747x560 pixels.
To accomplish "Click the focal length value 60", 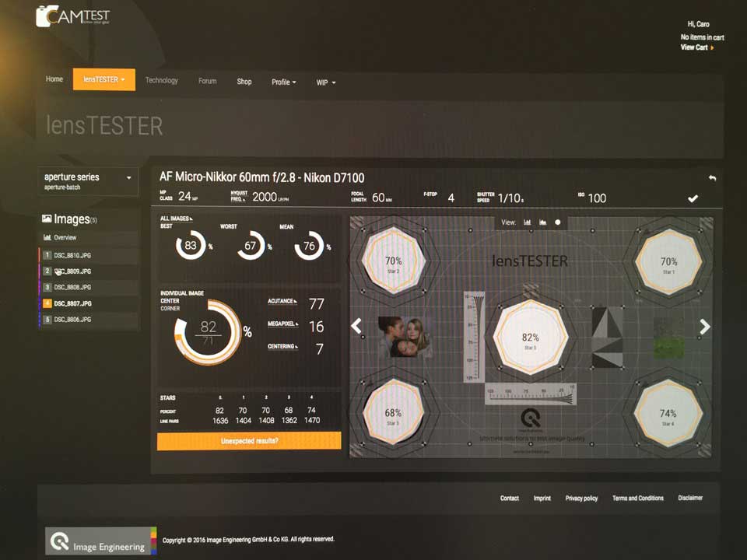I will [378, 197].
